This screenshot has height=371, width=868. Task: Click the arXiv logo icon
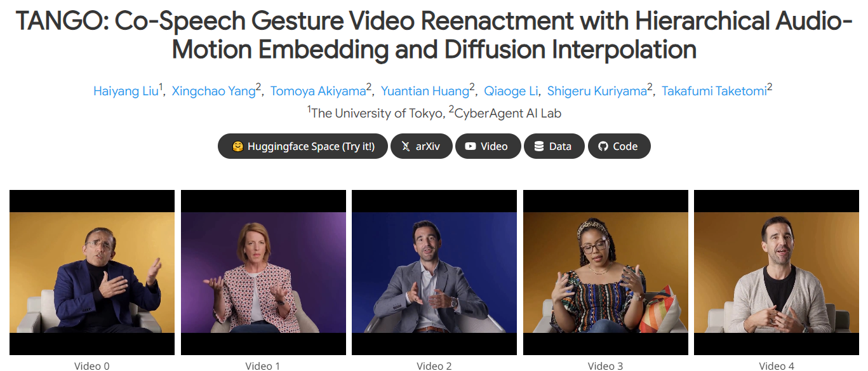point(406,146)
